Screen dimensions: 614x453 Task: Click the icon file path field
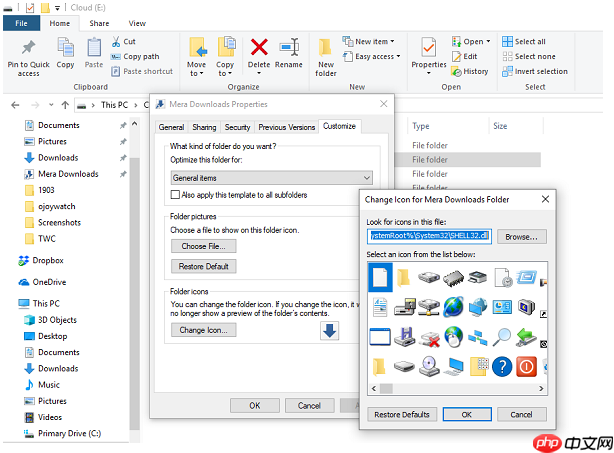pos(430,236)
